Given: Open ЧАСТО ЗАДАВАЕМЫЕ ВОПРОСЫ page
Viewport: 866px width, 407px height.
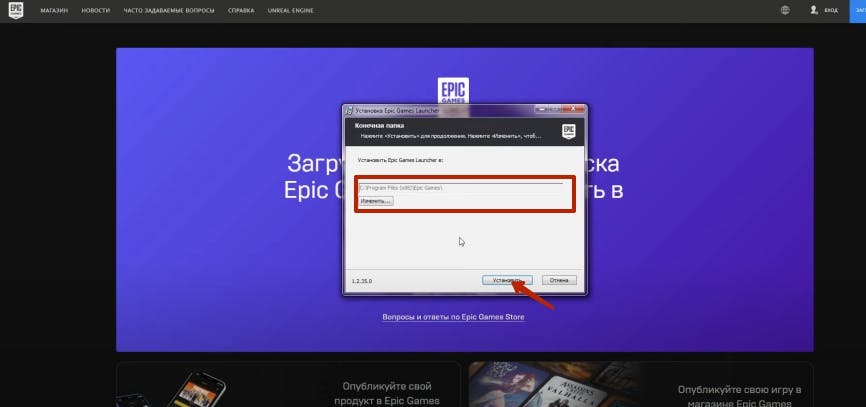Looking at the screenshot, I should [168, 10].
